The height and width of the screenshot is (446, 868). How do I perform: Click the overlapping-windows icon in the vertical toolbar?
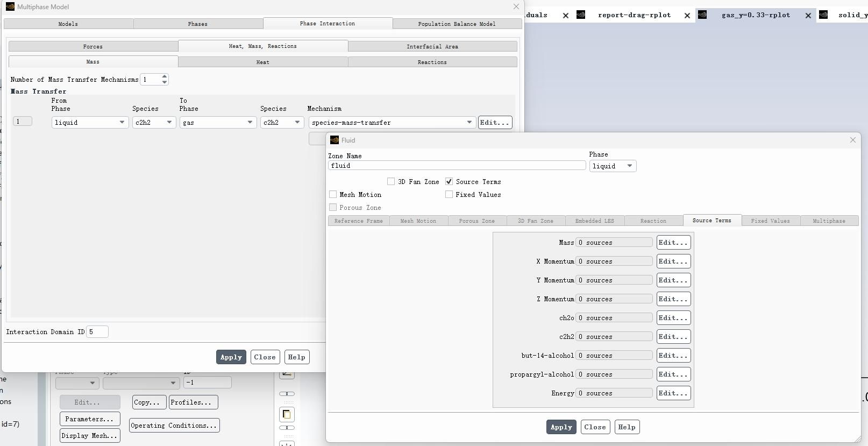(x=287, y=414)
